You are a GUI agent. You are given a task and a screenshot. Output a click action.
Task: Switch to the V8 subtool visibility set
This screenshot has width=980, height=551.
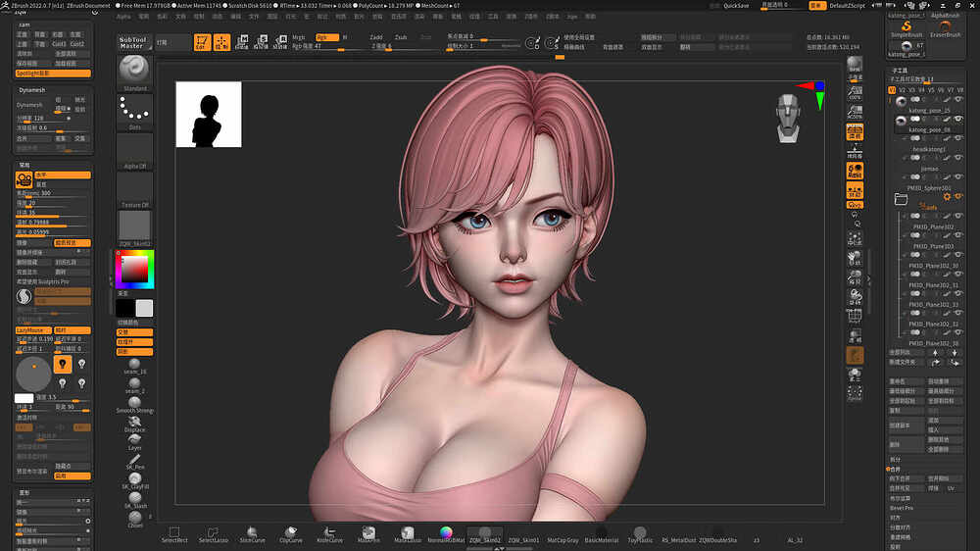tap(960, 90)
